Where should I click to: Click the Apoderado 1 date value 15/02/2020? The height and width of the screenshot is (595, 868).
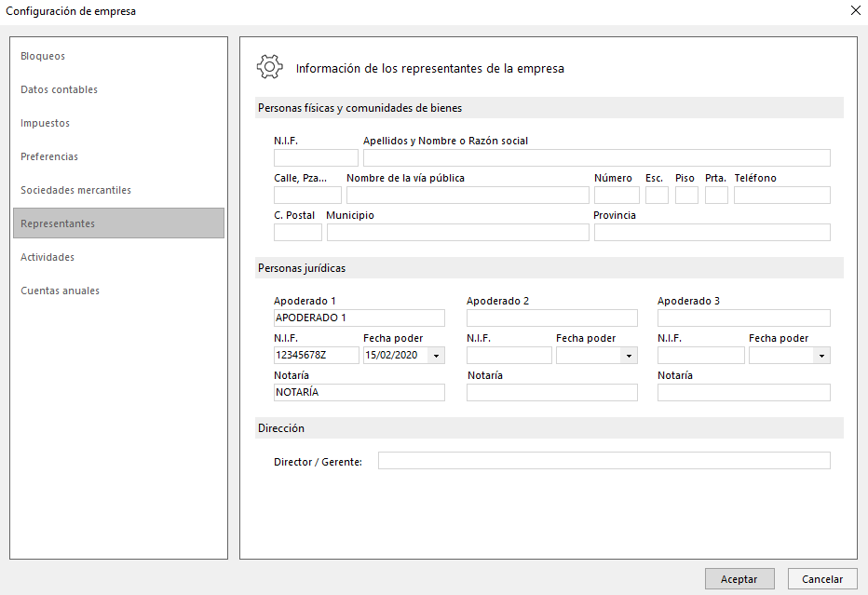(x=391, y=355)
